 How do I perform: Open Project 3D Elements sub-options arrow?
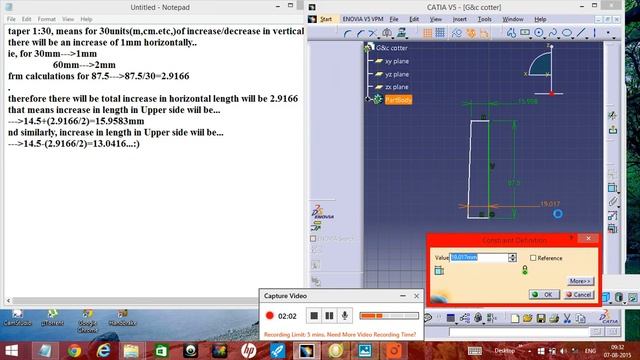[407, 38]
